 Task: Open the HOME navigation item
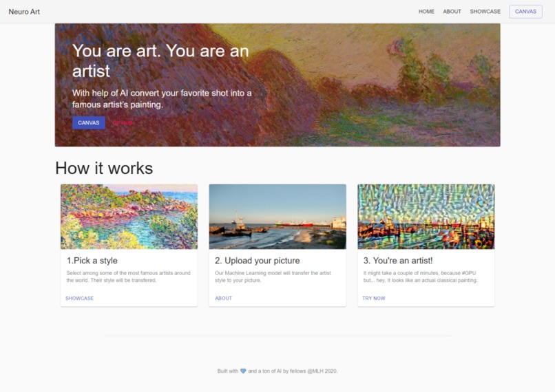click(x=426, y=12)
